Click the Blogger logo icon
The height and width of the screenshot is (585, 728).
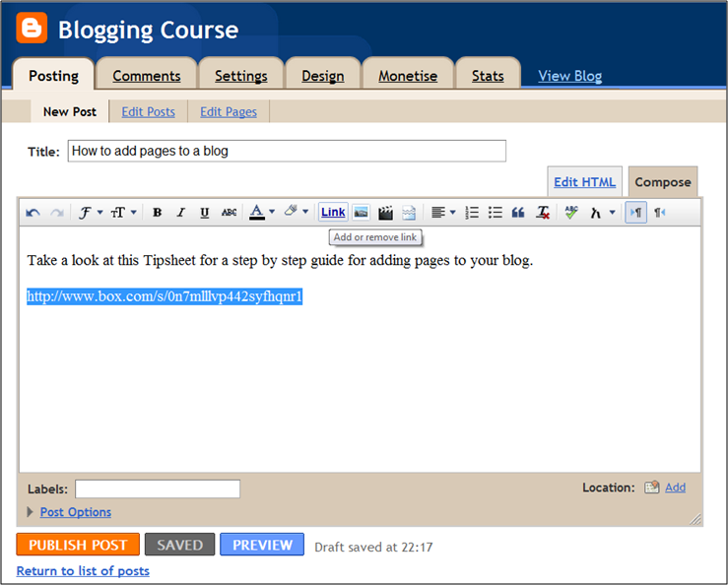(x=32, y=28)
